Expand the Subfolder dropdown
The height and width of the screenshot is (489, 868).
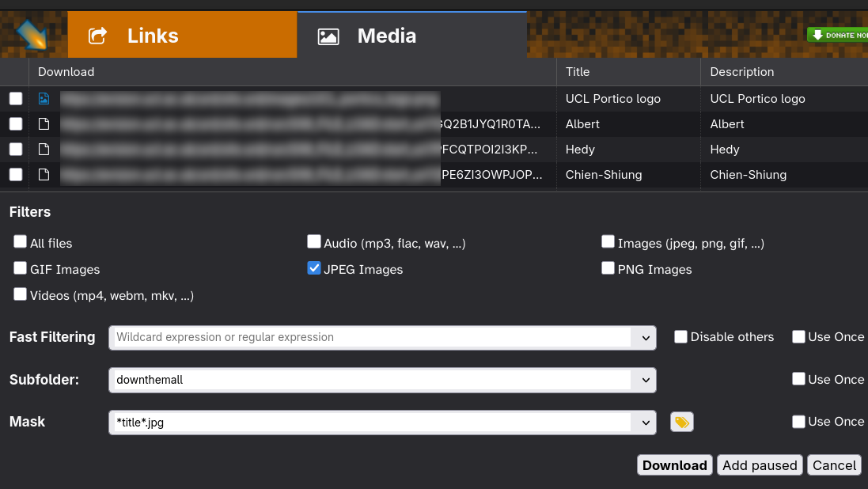646,380
